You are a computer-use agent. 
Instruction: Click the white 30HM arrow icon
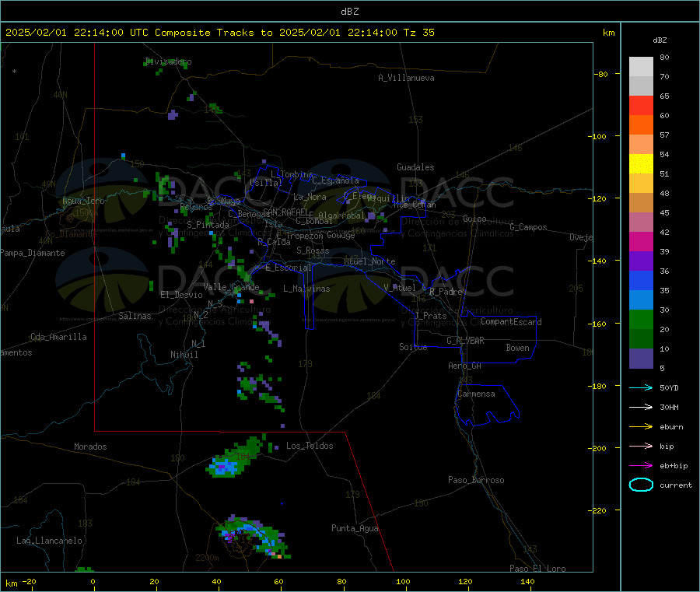[x=641, y=407]
